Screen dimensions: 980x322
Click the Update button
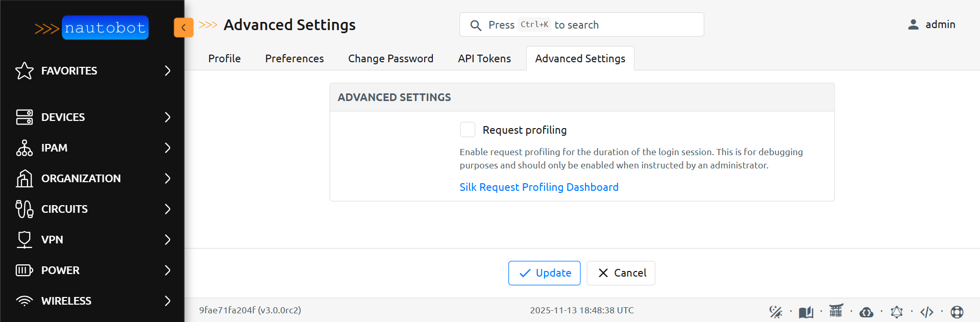(x=544, y=273)
